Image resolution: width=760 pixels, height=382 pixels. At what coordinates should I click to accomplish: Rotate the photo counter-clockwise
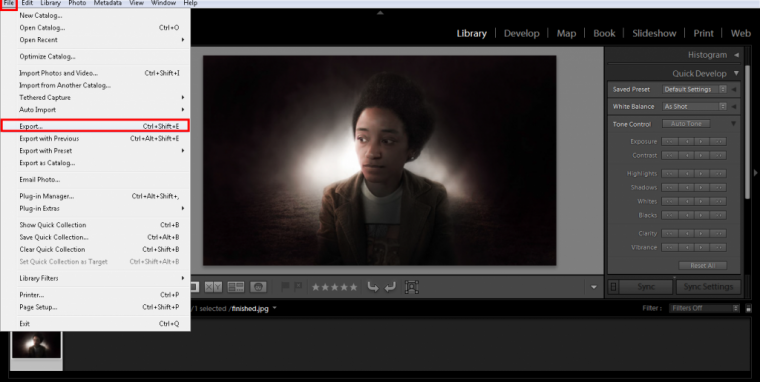click(x=373, y=287)
